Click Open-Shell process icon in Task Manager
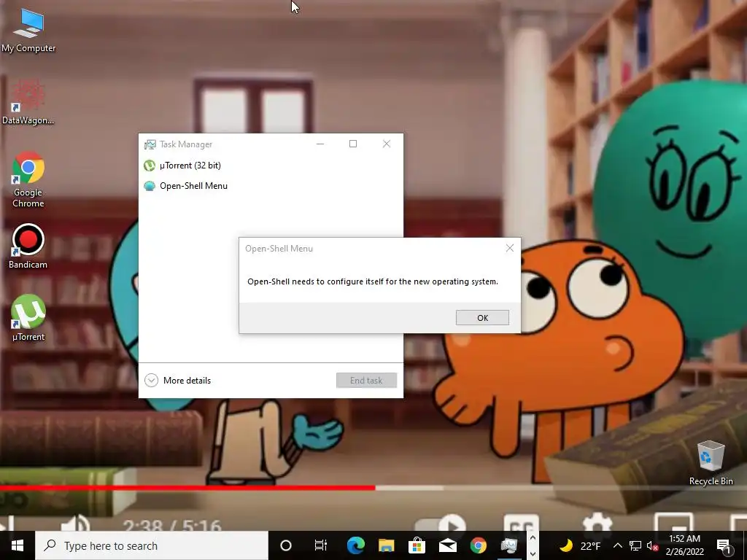Viewport: 747px width, 560px height. tap(150, 186)
